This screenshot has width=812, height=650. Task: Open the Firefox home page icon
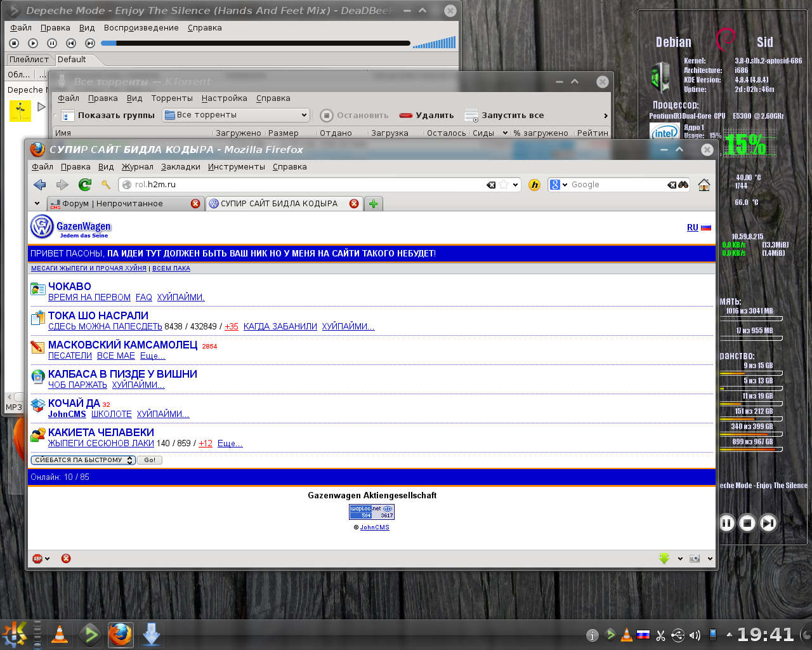tap(704, 185)
